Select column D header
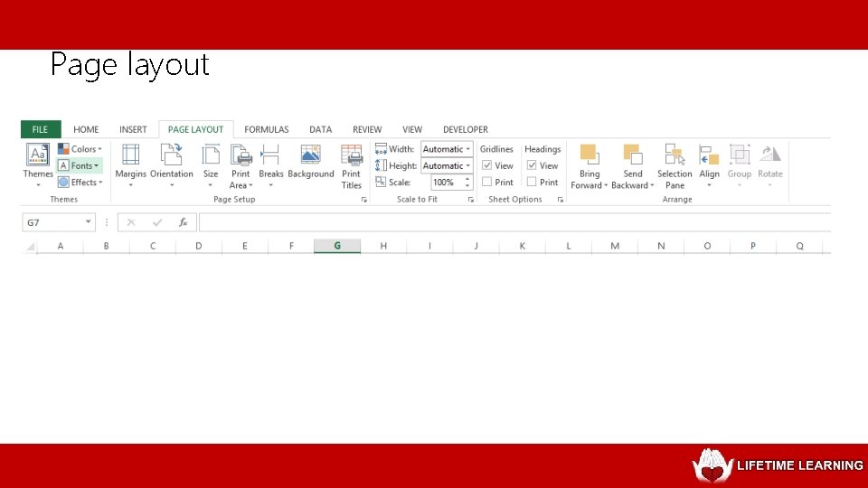This screenshot has height=488, width=868. (x=199, y=246)
